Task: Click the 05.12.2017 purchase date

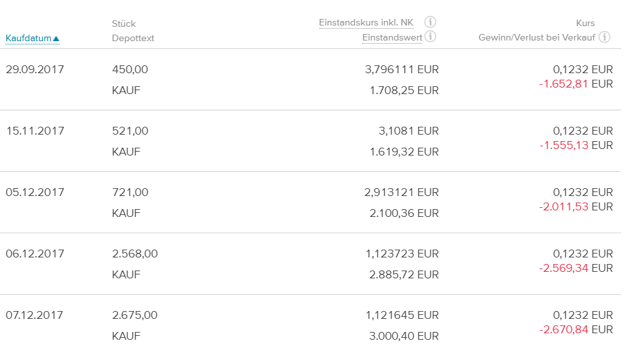Action: (35, 192)
